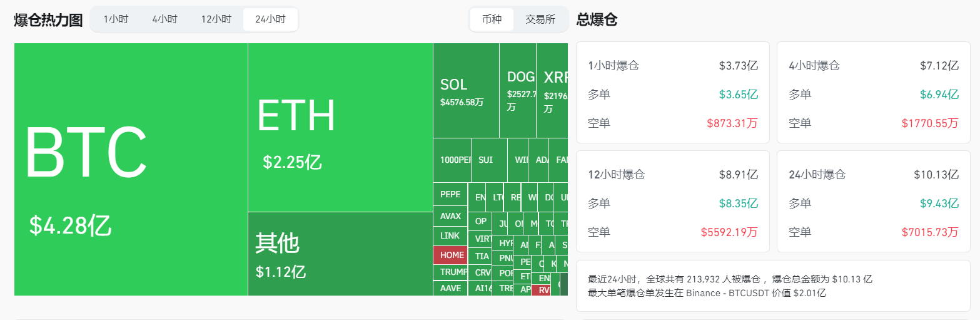
Task: Select the 其他 tile in heatmap
Action: coord(340,254)
